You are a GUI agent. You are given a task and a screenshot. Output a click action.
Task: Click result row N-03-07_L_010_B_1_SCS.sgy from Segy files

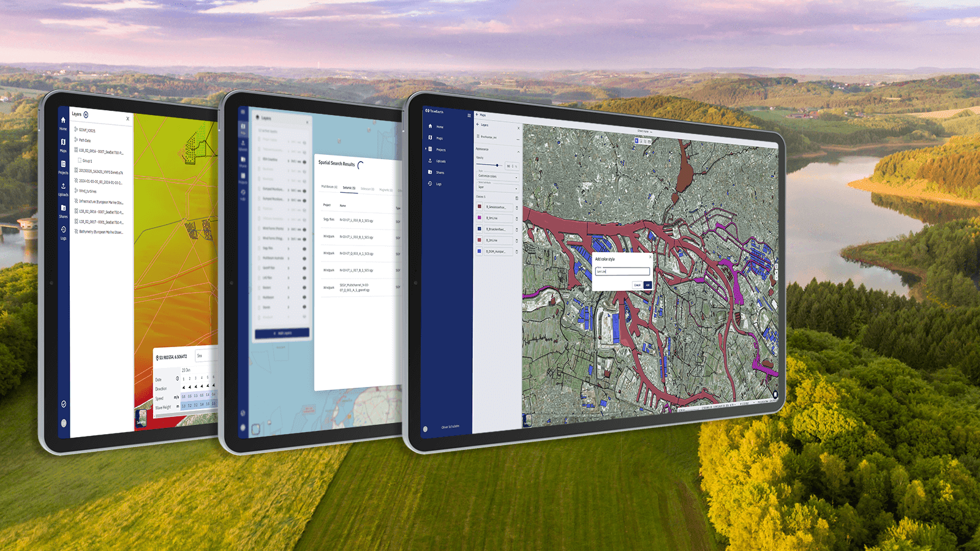pos(361,220)
